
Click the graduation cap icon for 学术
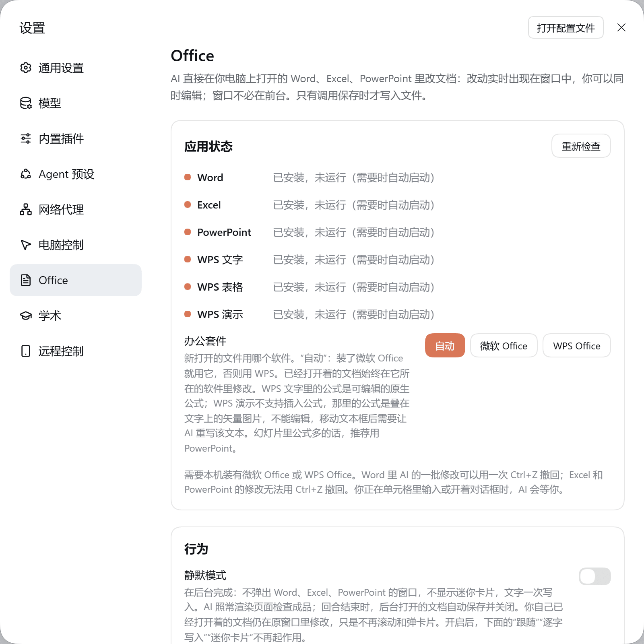tap(26, 316)
